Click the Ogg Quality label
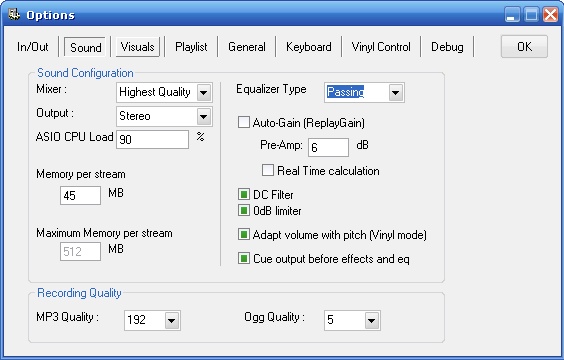564x360 pixels. [274, 317]
